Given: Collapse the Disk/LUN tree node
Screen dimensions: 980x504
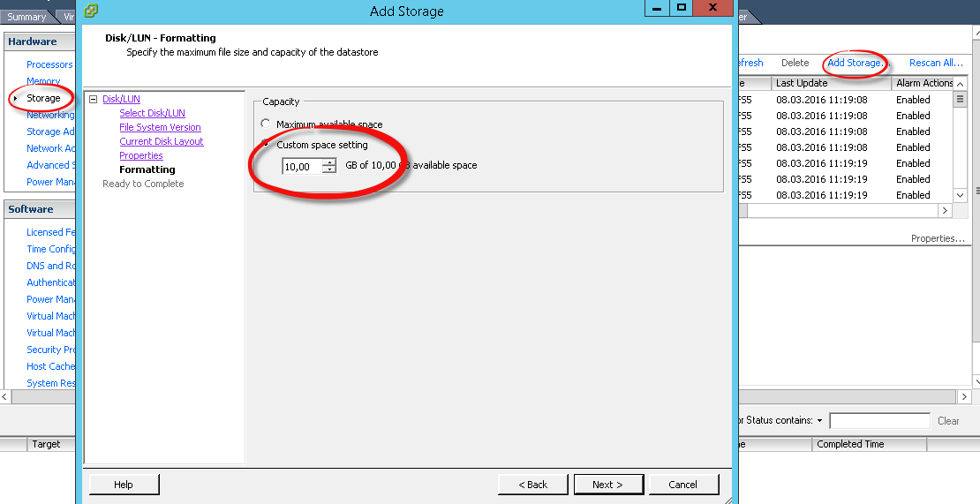Looking at the screenshot, I should coord(93,99).
